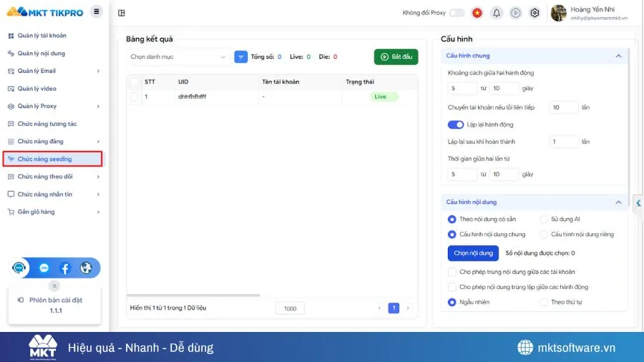
Task: Toggle the panel layout icon in the header
Action: coord(122,13)
